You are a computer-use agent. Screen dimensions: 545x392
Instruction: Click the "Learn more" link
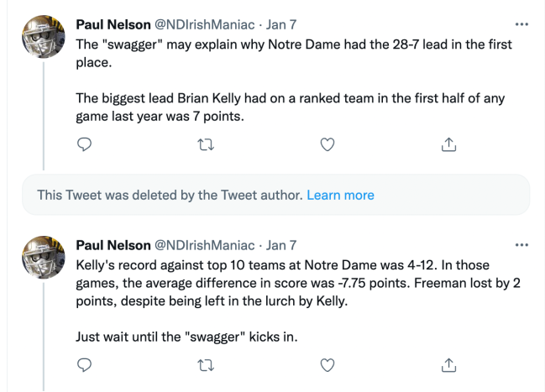340,195
